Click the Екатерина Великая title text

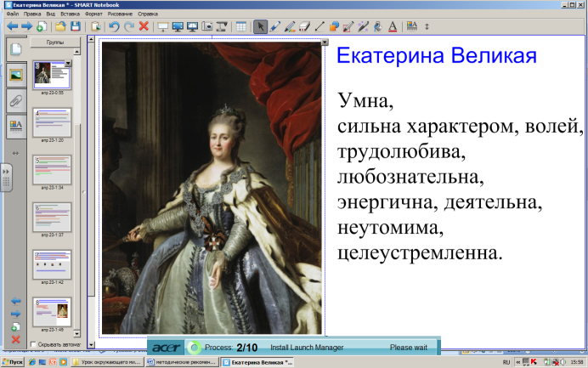tap(437, 55)
